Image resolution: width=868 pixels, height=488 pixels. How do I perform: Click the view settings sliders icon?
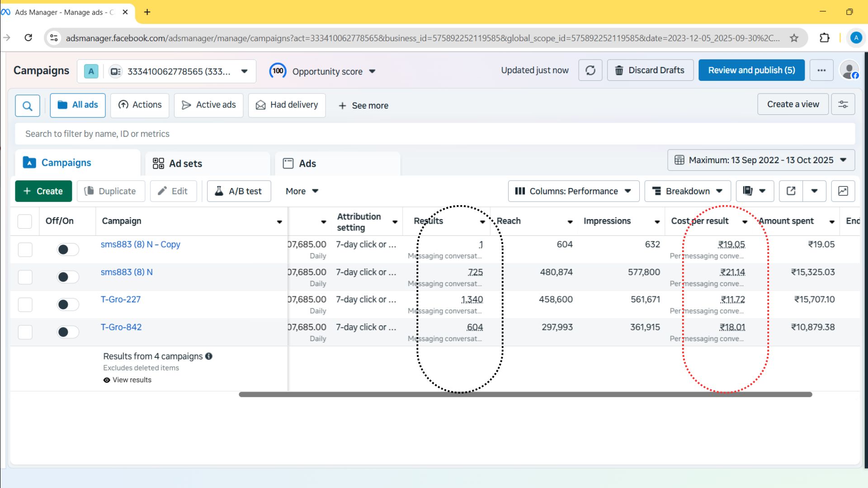pyautogui.click(x=843, y=104)
